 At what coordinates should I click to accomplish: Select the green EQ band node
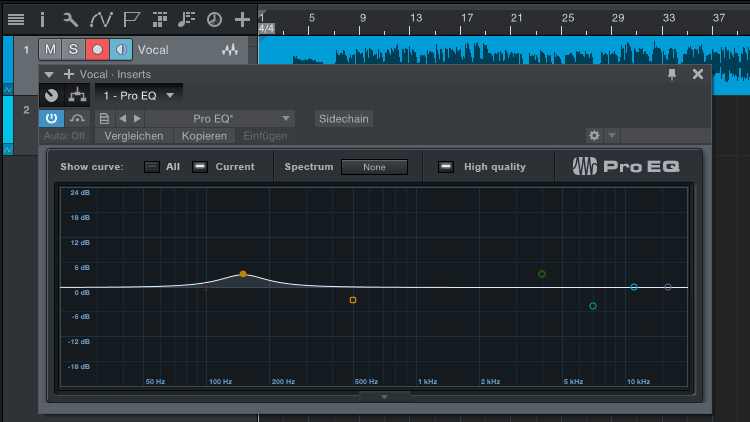pos(541,274)
